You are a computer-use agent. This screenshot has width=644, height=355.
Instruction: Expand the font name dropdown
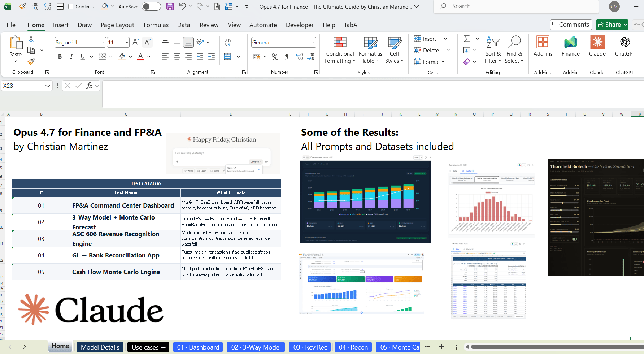(103, 43)
